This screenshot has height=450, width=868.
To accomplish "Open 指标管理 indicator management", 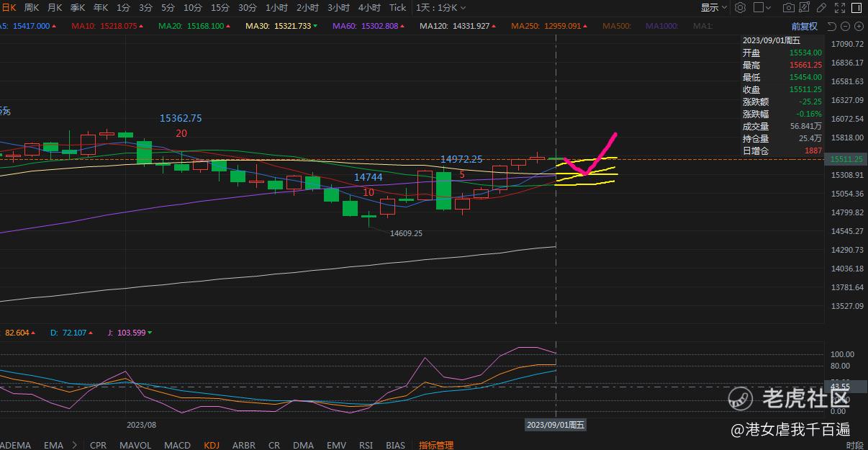I will coord(436,445).
